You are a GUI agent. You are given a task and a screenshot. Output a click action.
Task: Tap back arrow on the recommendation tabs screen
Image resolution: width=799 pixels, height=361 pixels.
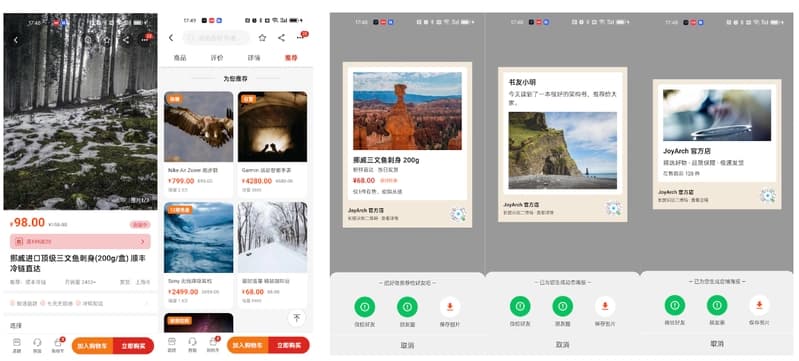coord(171,38)
